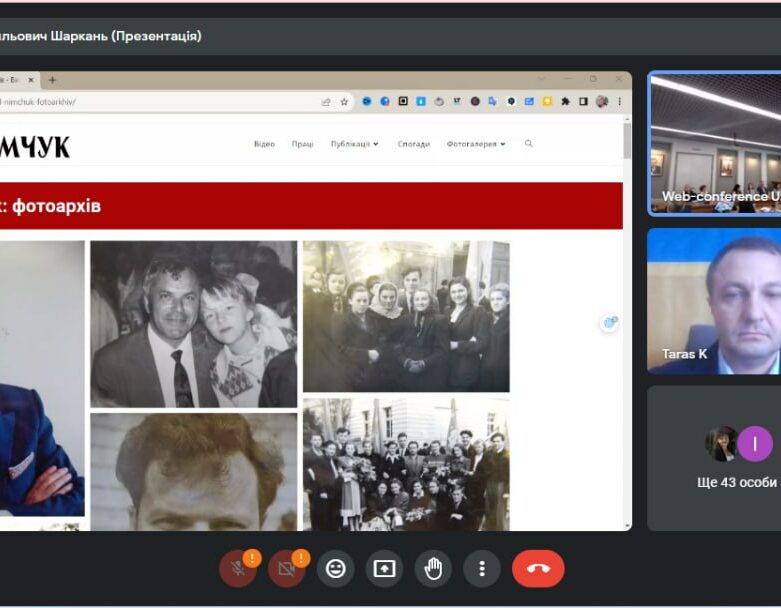Turn on the camera in the call

[x=286, y=569]
